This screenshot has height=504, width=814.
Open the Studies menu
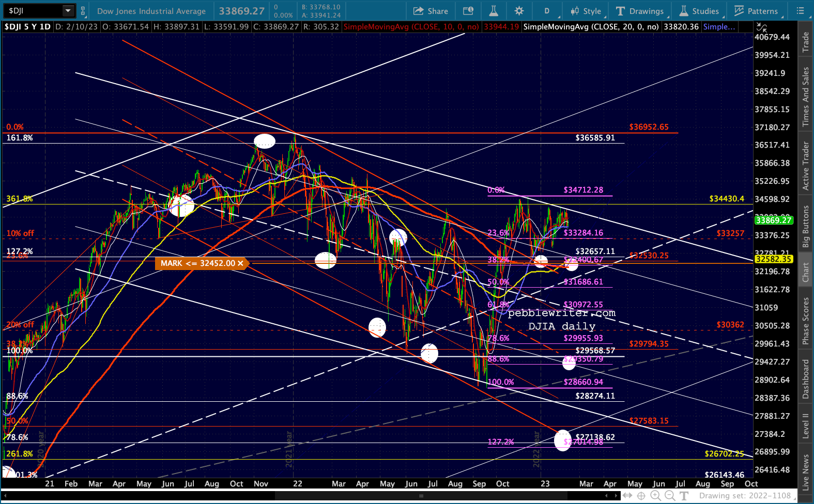(x=699, y=11)
